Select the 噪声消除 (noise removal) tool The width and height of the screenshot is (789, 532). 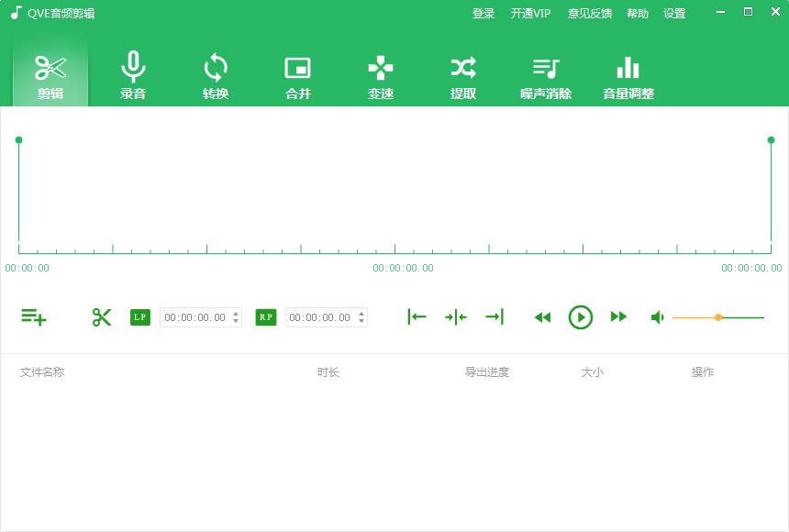(x=545, y=75)
